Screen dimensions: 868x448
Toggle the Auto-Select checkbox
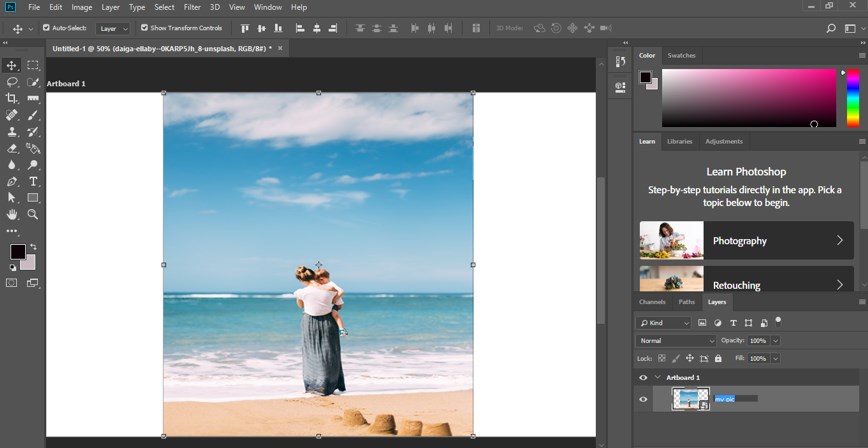[46, 28]
